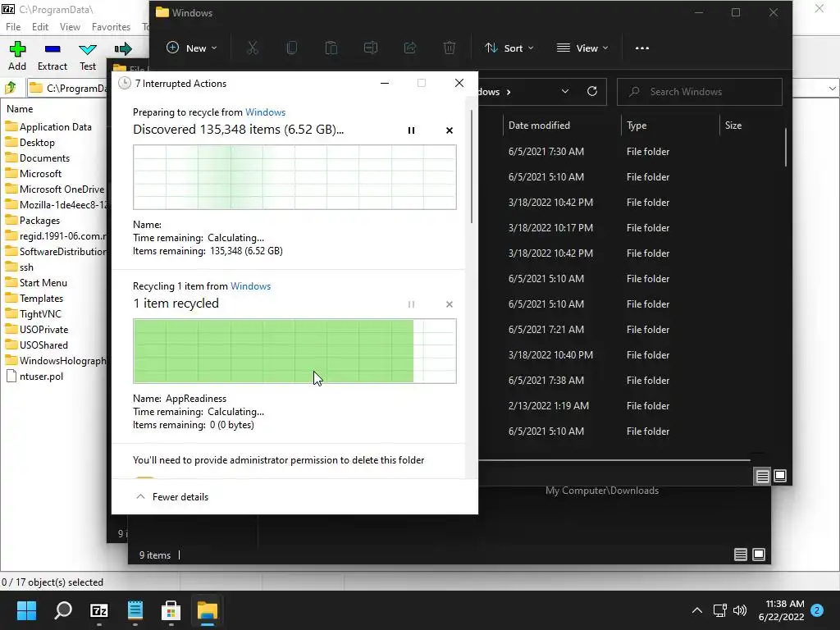The width and height of the screenshot is (840, 630).
Task: Open the taskbar clock and date
Action: (781, 610)
